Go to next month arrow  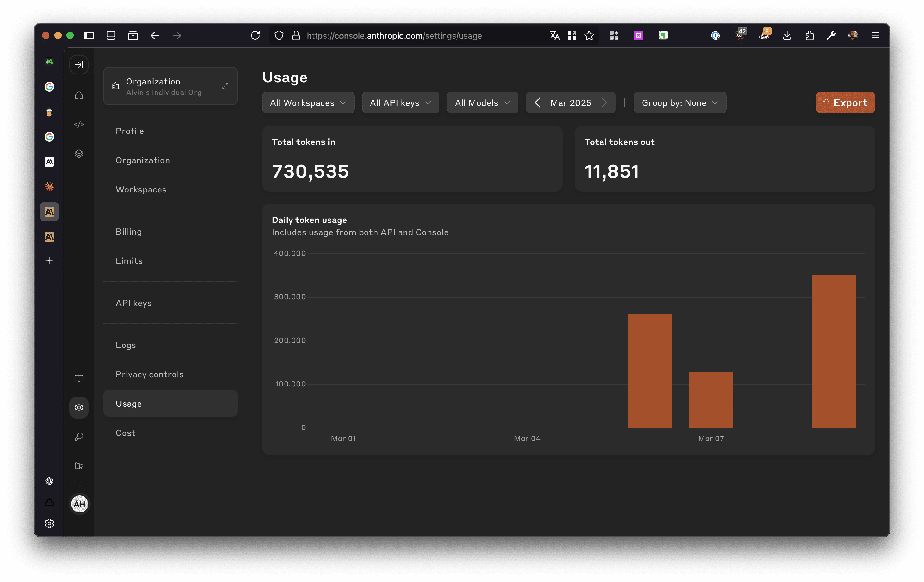coord(604,102)
